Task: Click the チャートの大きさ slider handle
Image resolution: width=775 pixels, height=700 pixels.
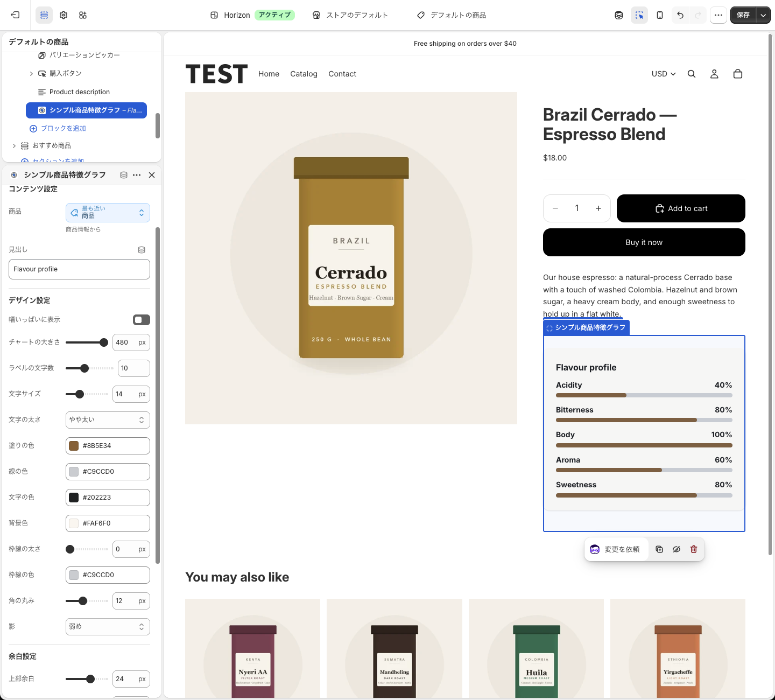Action: coord(104,342)
